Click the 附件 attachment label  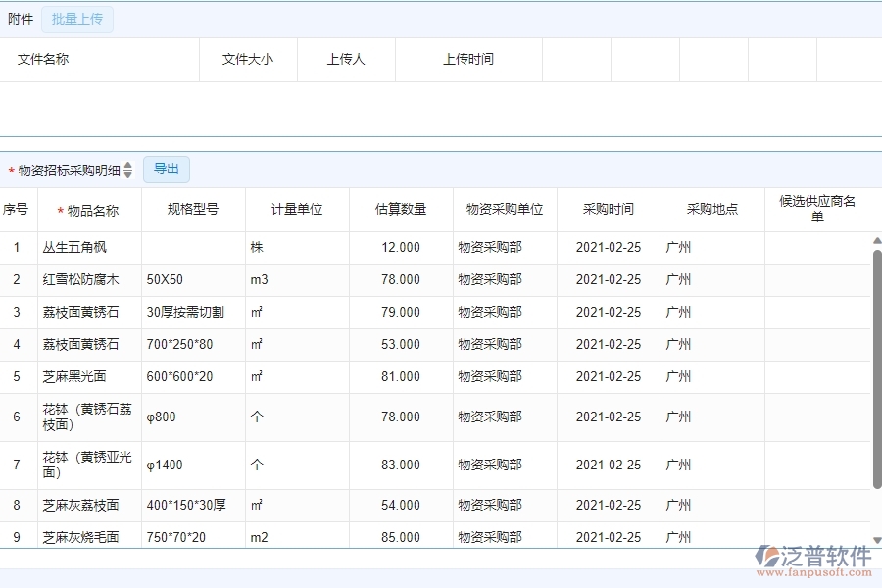click(21, 19)
